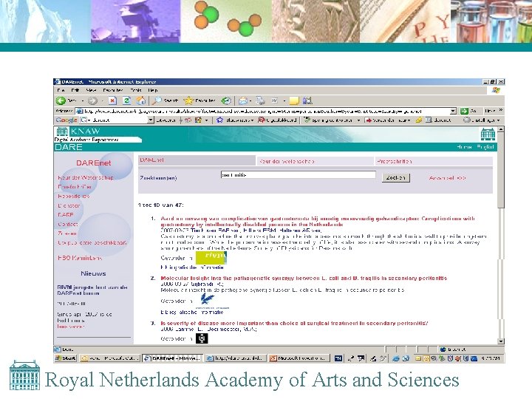Open the Mail button dropdown arrow

(x=250, y=100)
